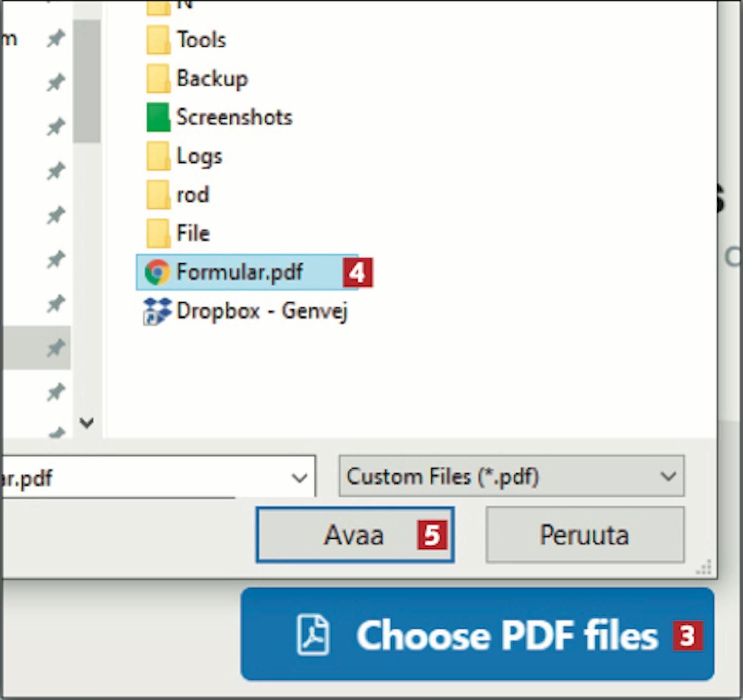The image size is (743, 700).
Task: Open the Backup folder
Action: 212,78
